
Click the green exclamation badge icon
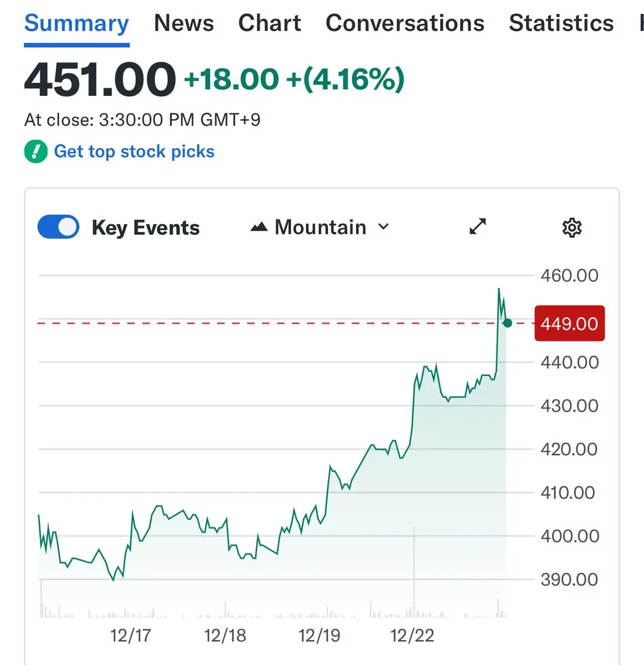click(x=36, y=151)
